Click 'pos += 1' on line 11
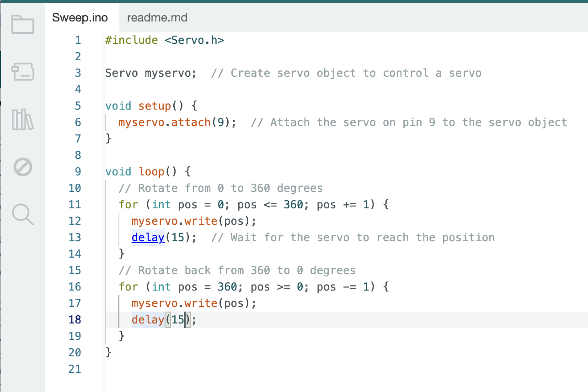The height and width of the screenshot is (392, 588). pos(343,205)
